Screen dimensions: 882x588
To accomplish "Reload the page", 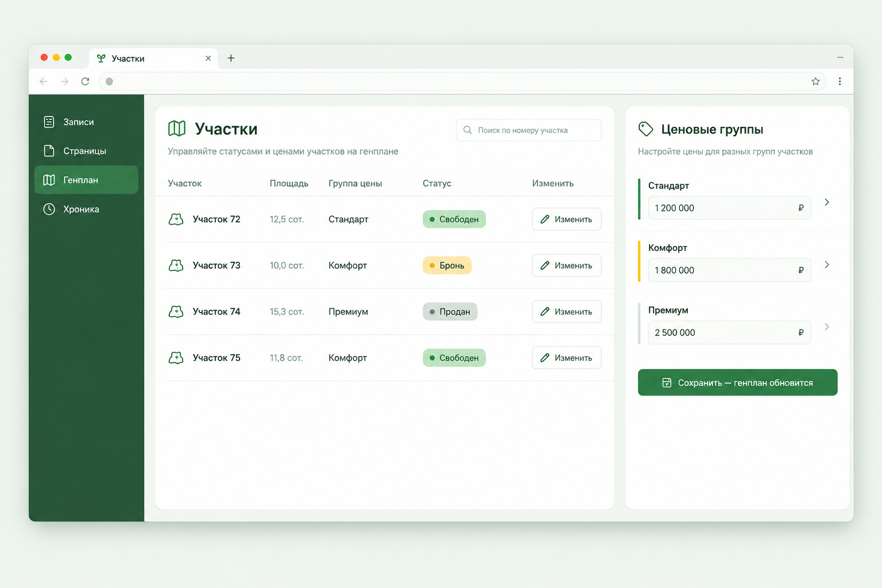I will (x=85, y=82).
